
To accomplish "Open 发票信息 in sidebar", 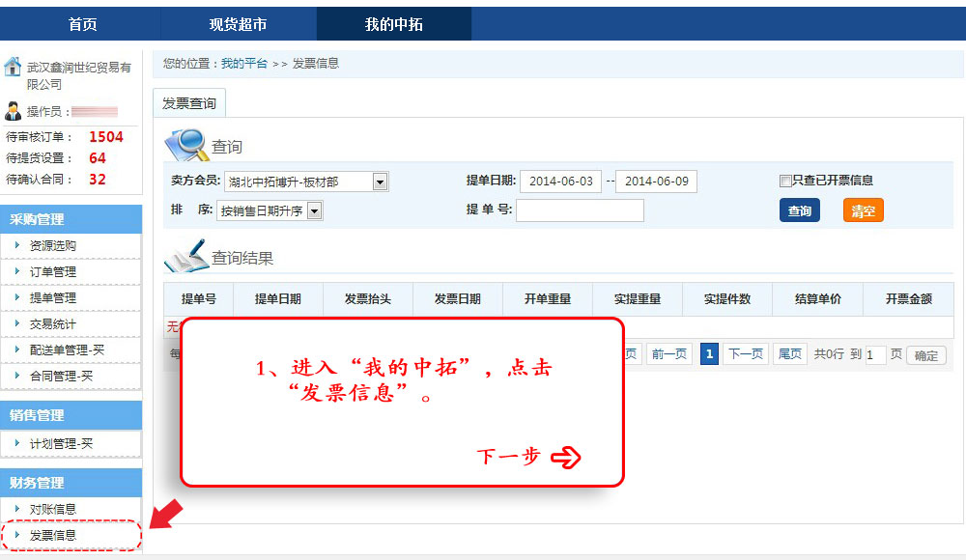I will click(x=53, y=535).
